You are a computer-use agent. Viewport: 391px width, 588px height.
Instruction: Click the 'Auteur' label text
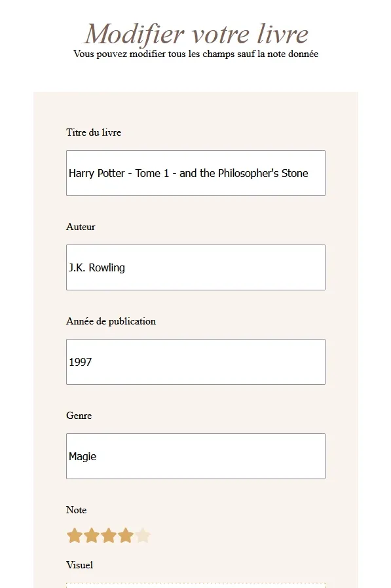[x=81, y=227]
